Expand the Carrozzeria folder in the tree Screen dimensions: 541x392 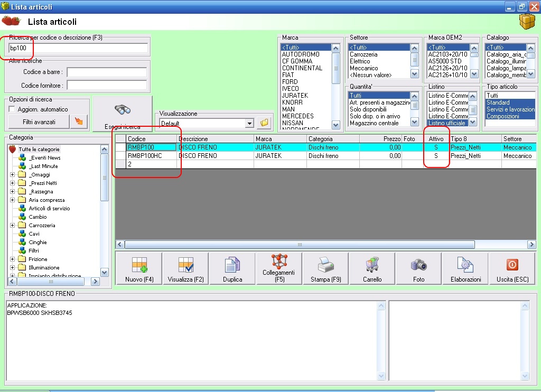pos(13,226)
